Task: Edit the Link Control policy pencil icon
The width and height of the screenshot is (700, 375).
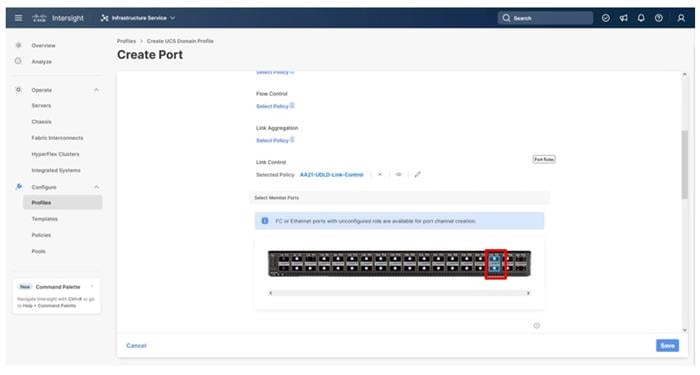Action: point(417,175)
